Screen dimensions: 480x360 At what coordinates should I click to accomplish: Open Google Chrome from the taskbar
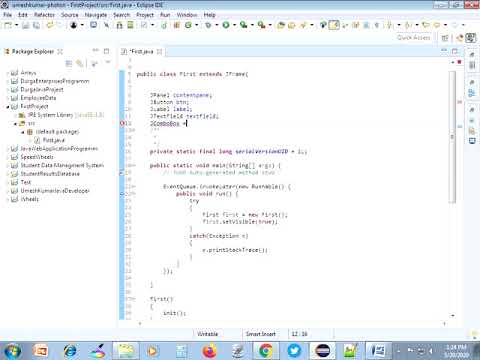coord(266,351)
